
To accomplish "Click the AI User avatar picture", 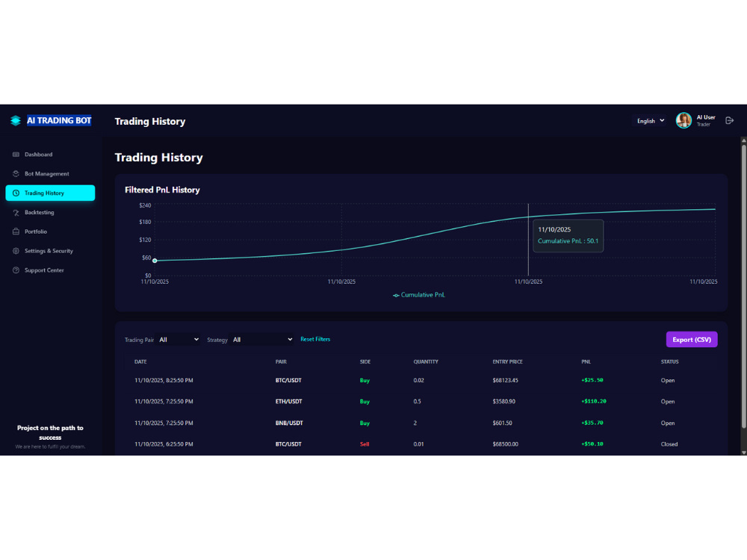I will 684,120.
